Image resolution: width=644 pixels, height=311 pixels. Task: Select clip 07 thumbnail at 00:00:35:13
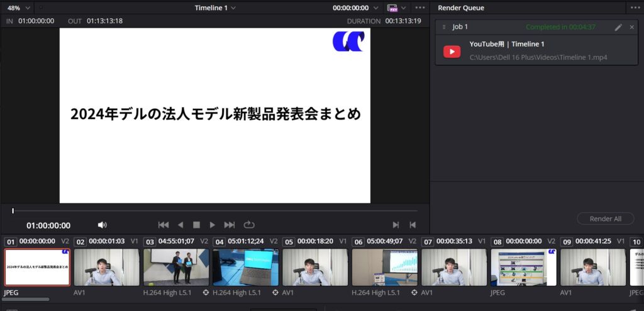[454, 268]
